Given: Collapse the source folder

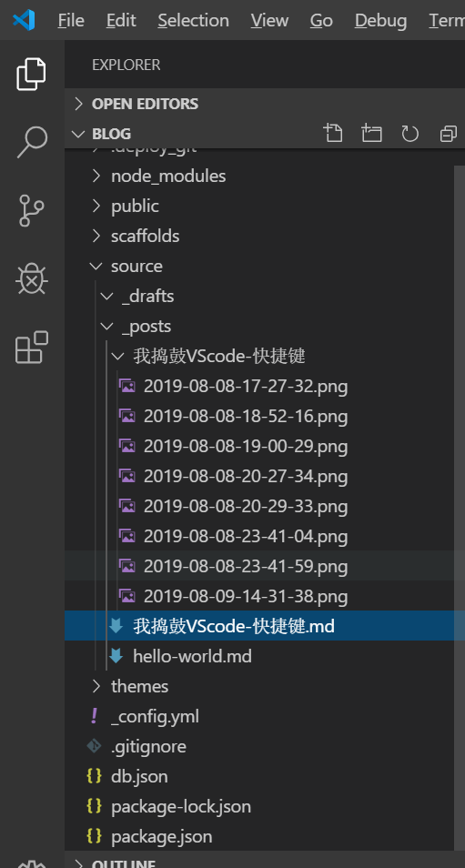Looking at the screenshot, I should 265,267.
